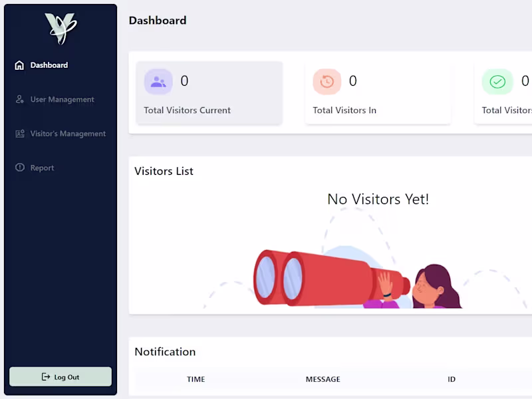Screen dimensions: 532x399
Task: Click the "No Visitors Yet!" message
Action: click(x=378, y=199)
